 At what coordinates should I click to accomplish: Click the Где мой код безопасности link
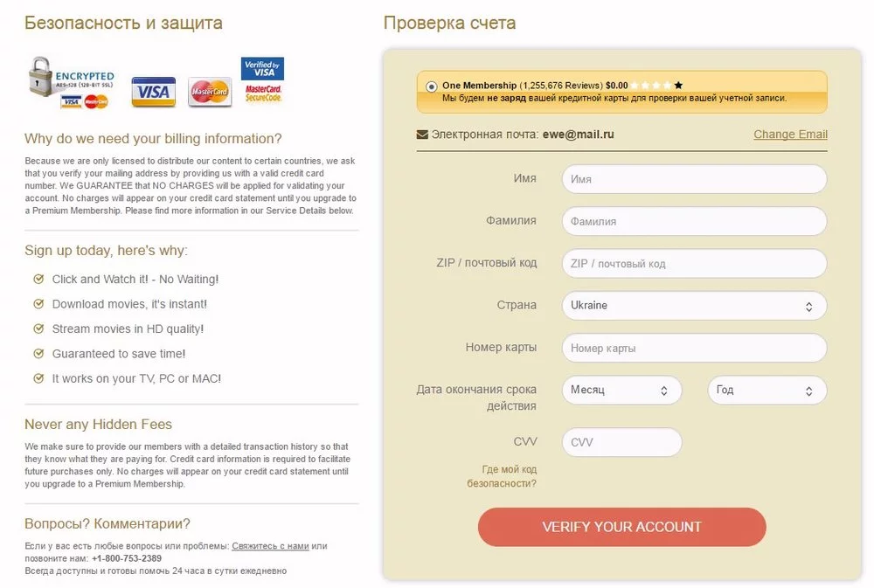click(502, 476)
